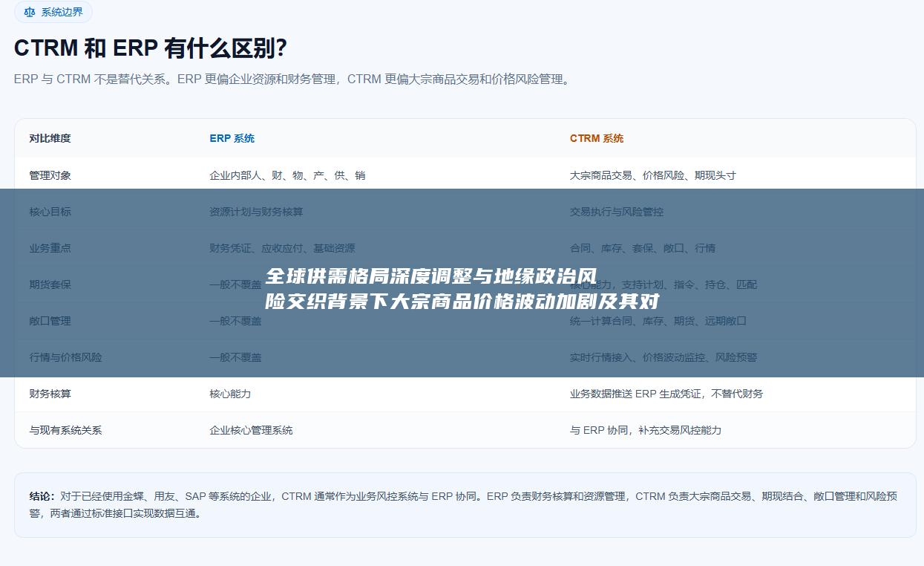The image size is (924, 566).
Task: Click 一般不覆盖 in the 行情与价格风险 row
Action: click(x=235, y=357)
